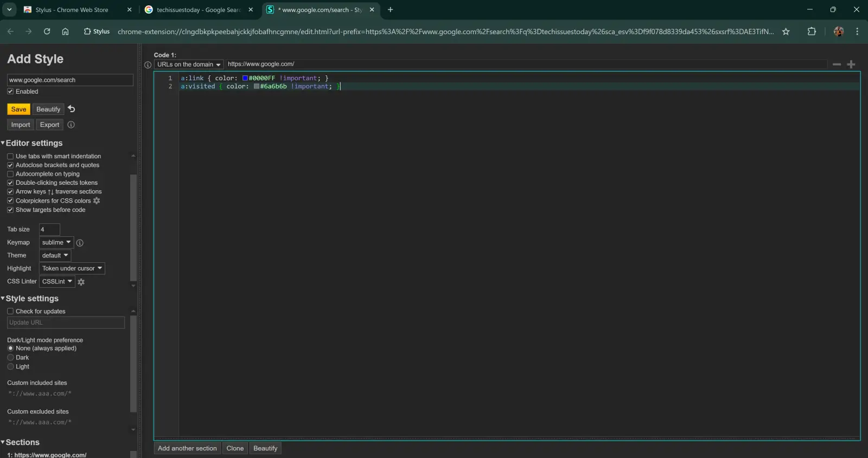The width and height of the screenshot is (868, 458).
Task: Open URLs on the domain dropdown
Action: click(x=189, y=64)
